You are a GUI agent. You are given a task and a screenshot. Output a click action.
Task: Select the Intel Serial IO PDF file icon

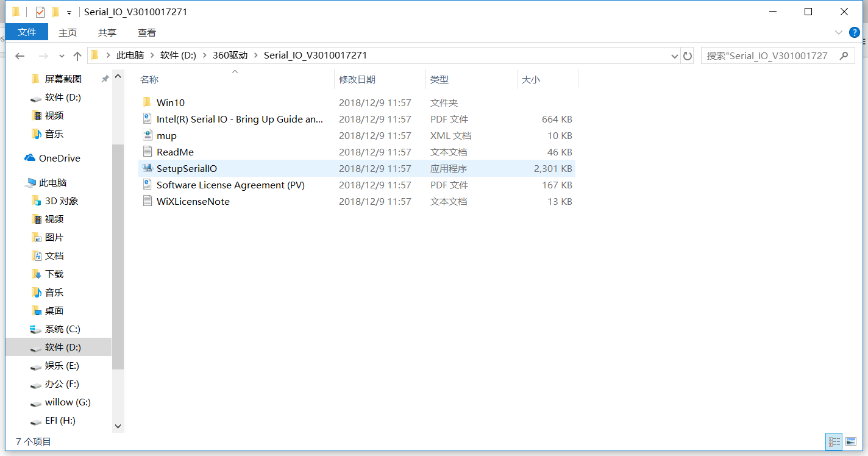tap(147, 119)
